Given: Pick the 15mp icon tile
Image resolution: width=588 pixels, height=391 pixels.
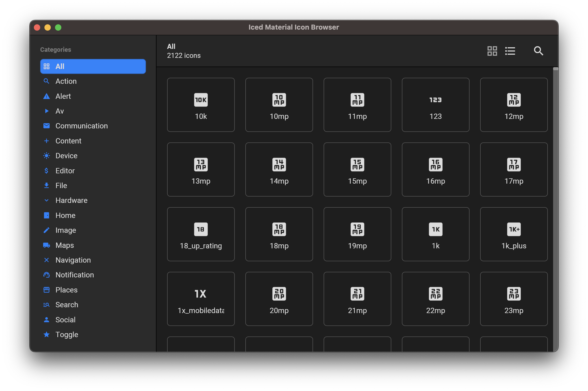Looking at the screenshot, I should [357, 169].
